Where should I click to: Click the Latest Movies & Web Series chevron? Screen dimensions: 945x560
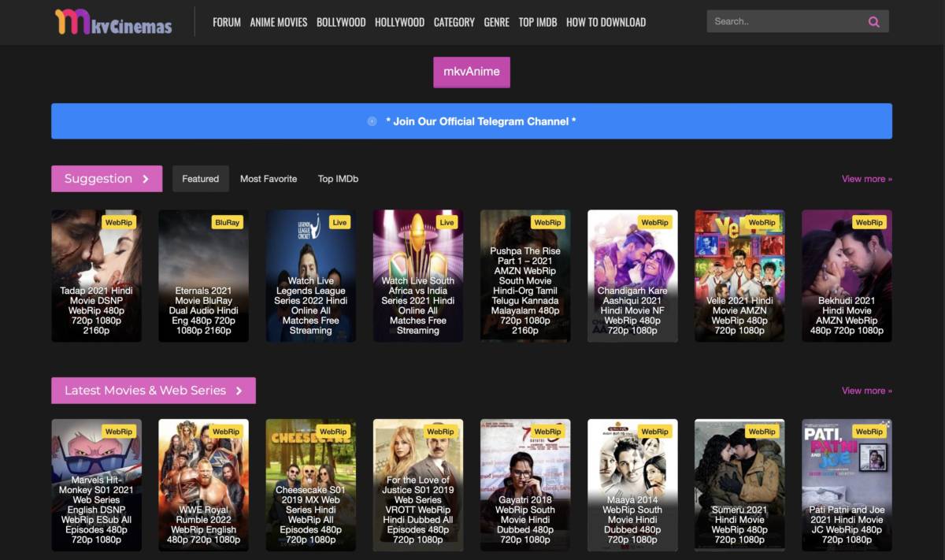point(239,391)
